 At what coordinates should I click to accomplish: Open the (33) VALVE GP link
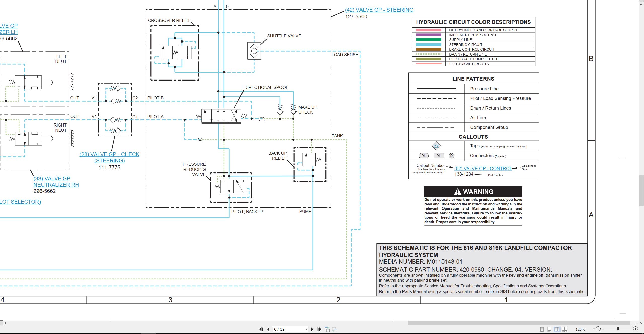[x=52, y=179]
